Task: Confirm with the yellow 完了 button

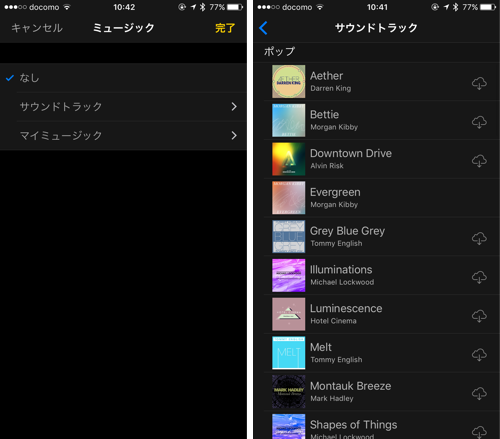Action: 225,28
